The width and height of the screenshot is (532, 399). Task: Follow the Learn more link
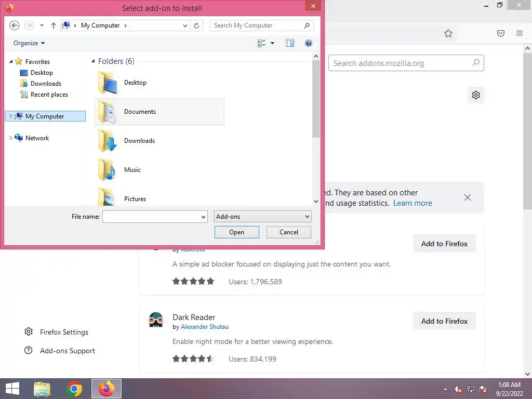click(x=413, y=203)
